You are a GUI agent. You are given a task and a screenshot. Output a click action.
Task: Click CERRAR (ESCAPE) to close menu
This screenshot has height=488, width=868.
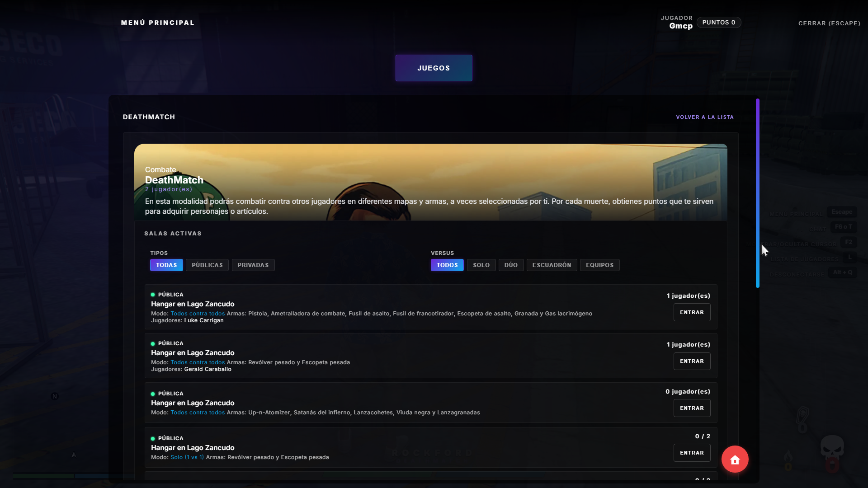click(829, 23)
